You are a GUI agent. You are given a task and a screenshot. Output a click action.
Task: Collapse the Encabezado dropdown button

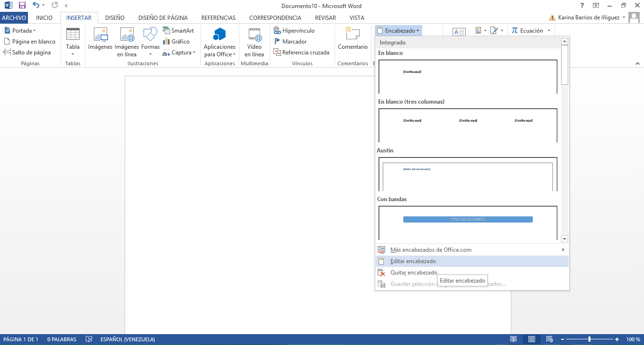(398, 30)
